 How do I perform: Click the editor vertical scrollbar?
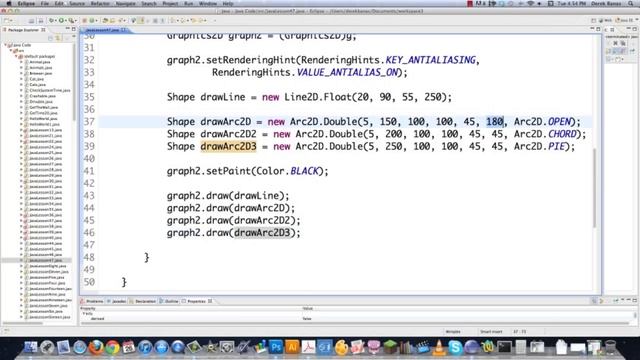[x=595, y=188]
